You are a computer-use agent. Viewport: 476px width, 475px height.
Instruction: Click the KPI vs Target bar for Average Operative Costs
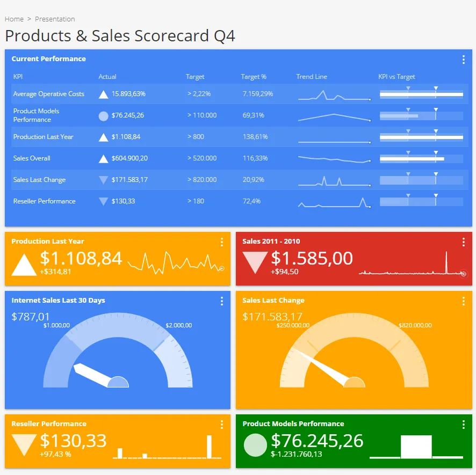tap(421, 94)
